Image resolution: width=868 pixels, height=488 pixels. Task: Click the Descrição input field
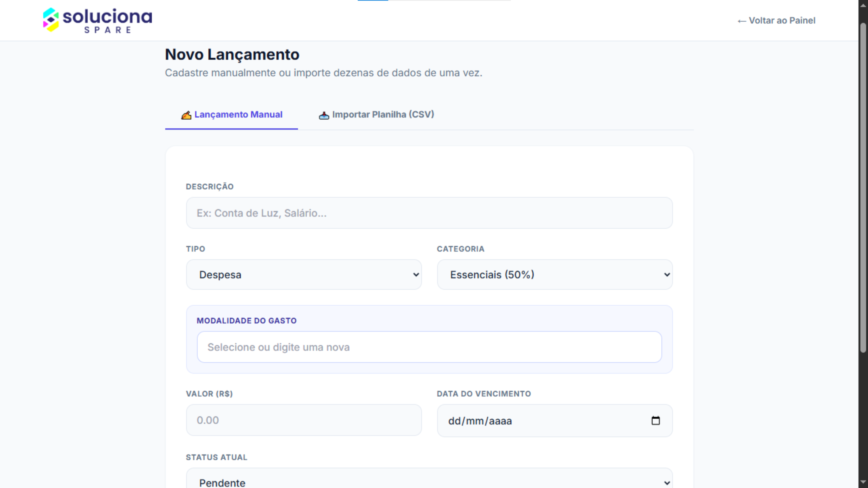pyautogui.click(x=428, y=213)
